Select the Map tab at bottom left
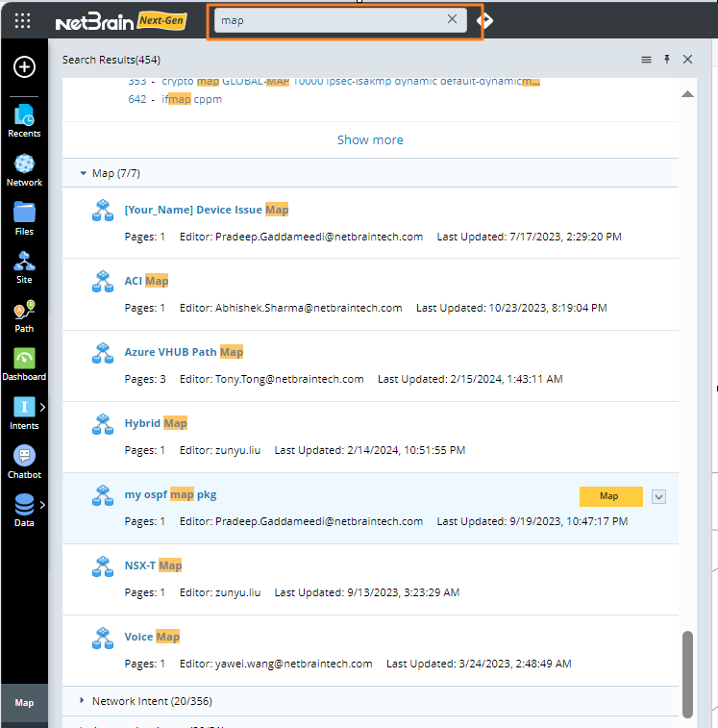 pyautogui.click(x=24, y=703)
